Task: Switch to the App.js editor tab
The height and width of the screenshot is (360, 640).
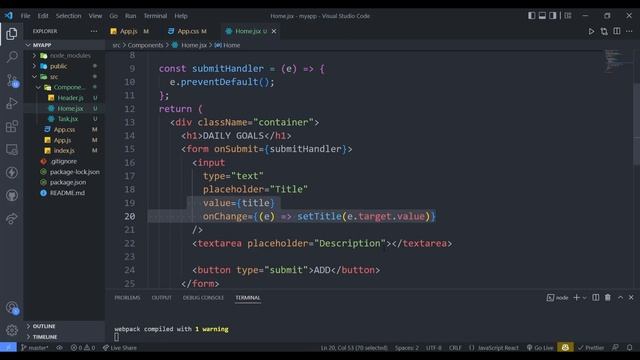Action: pyautogui.click(x=130, y=31)
